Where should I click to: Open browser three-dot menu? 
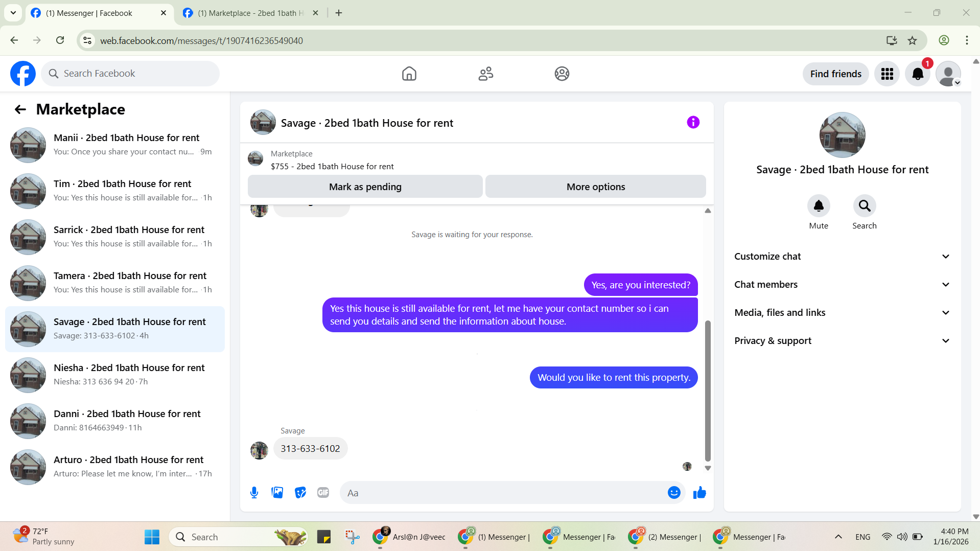pos(967,40)
